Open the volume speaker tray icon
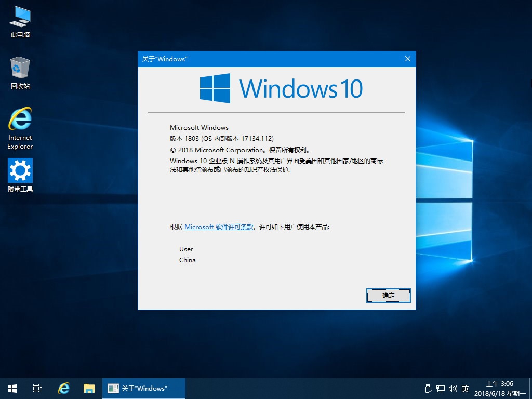Image resolution: width=532 pixels, height=399 pixels. (x=453, y=389)
